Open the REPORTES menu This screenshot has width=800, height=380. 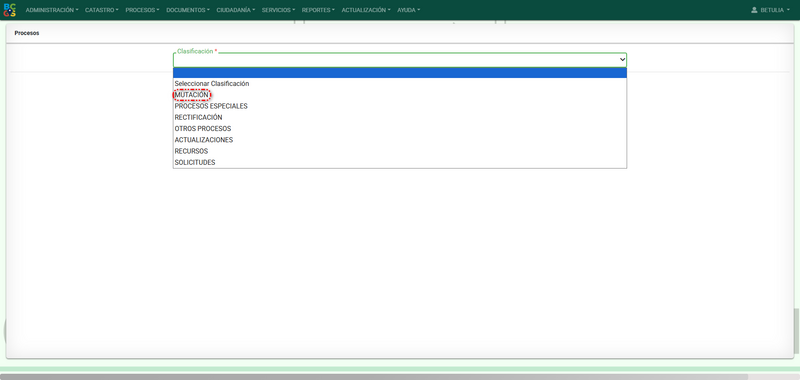pos(318,10)
